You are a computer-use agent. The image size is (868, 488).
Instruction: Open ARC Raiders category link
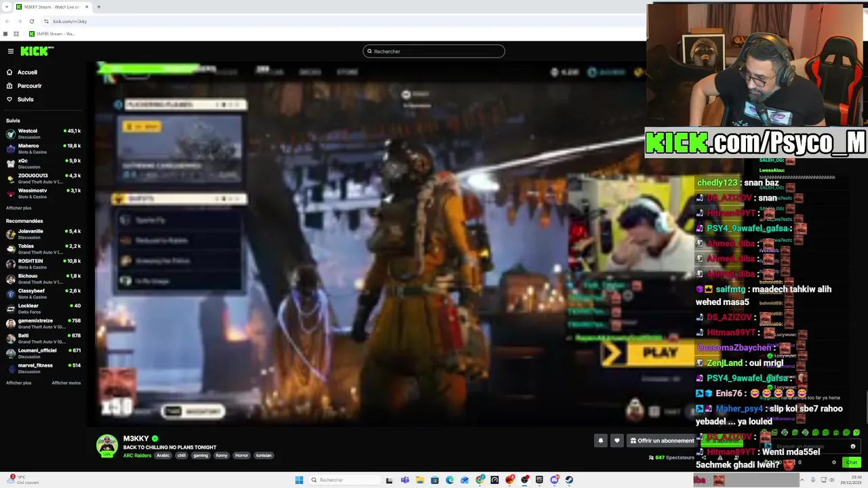137,455
